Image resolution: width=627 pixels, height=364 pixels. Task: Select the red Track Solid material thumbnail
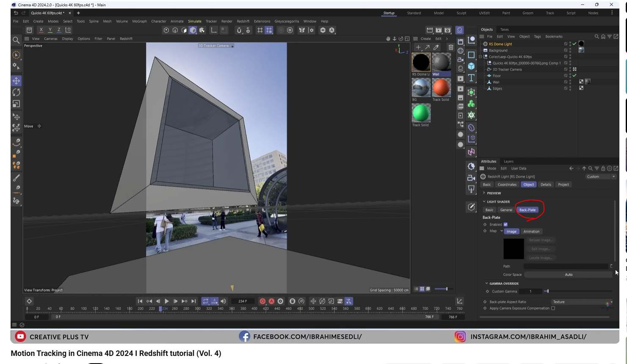441,88
